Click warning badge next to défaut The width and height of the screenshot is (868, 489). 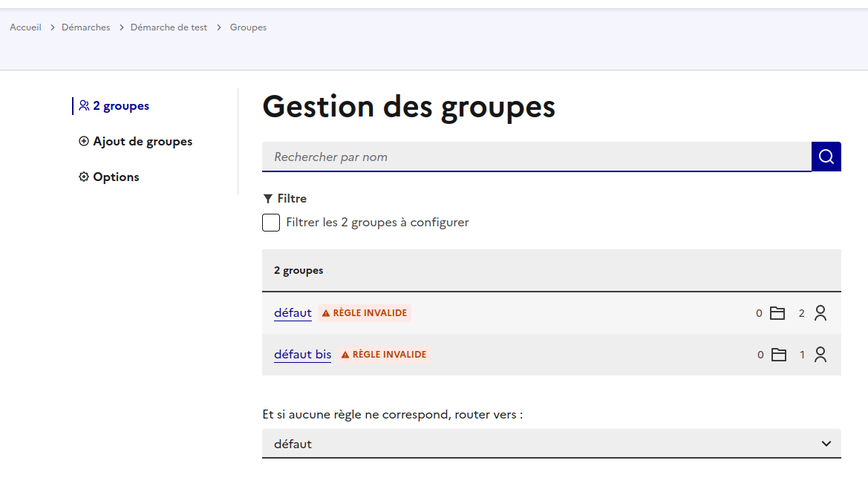point(364,313)
